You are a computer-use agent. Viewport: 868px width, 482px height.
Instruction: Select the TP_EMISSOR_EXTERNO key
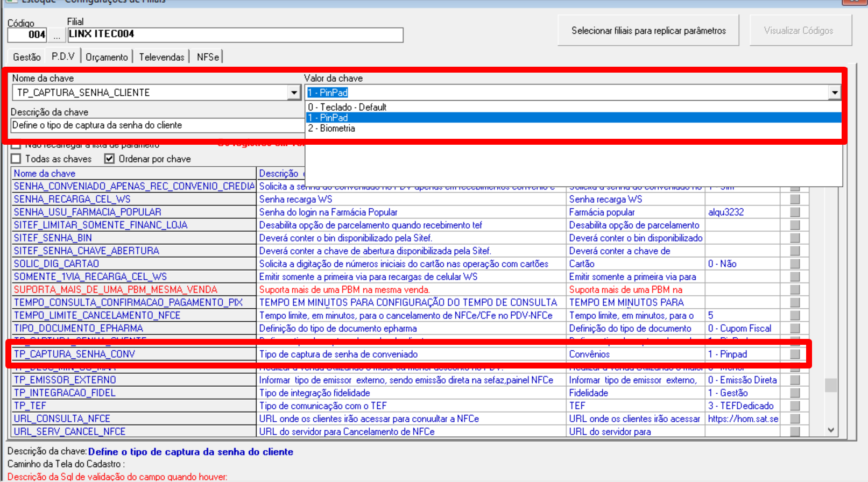tap(133, 380)
